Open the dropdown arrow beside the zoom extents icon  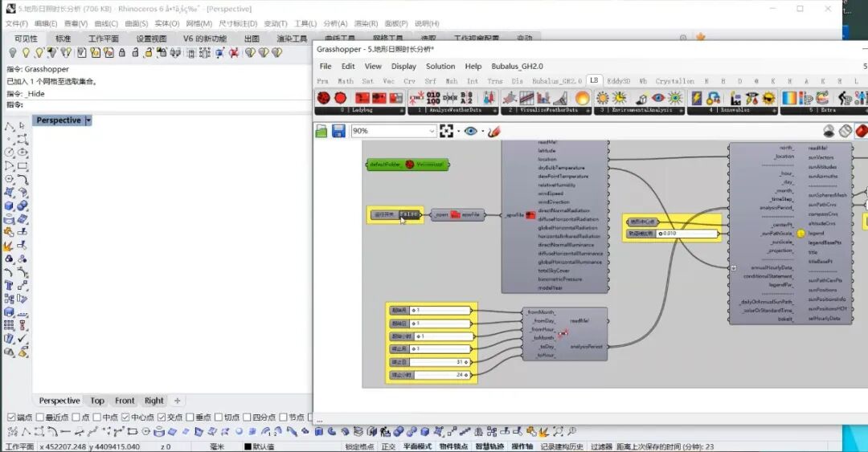pyautogui.click(x=458, y=132)
